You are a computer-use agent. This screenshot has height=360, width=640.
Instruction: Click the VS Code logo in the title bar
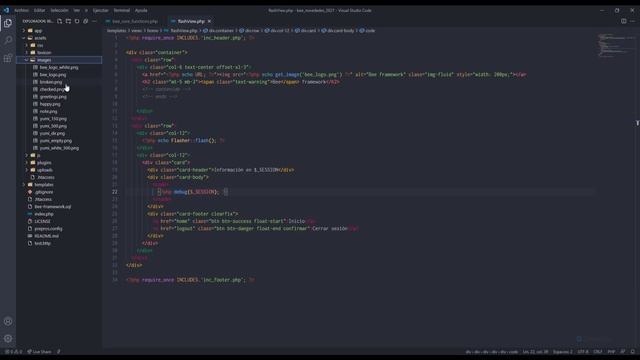(7, 10)
